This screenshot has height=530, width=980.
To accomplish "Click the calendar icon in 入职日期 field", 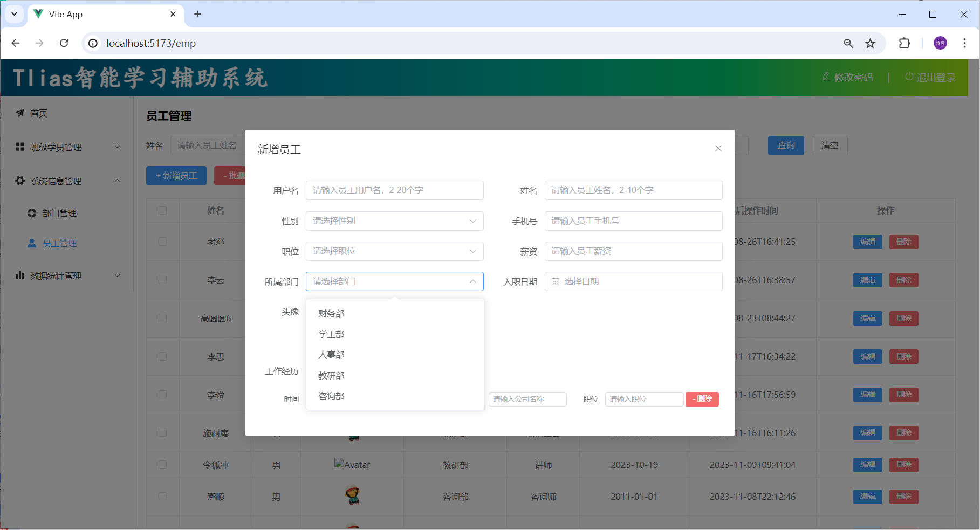I will pyautogui.click(x=556, y=281).
